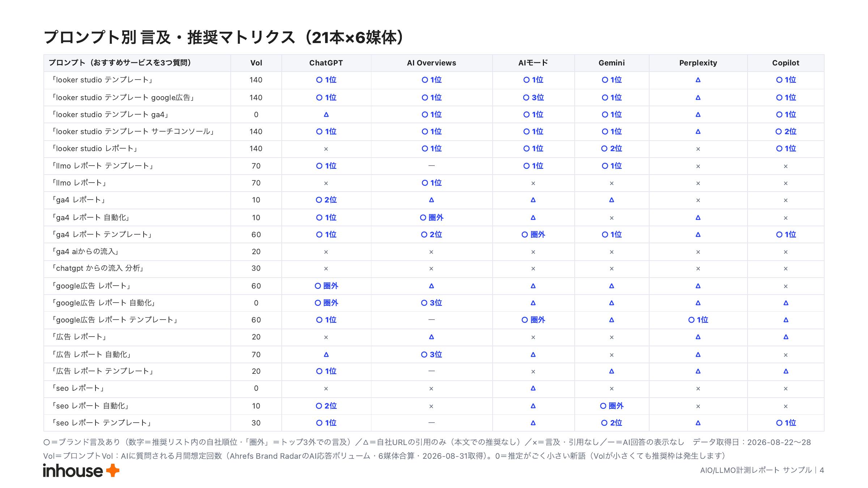This screenshot has height=488, width=868.
Task: Click AIモード 3位 in looker studio google広告 row
Action: tap(533, 98)
